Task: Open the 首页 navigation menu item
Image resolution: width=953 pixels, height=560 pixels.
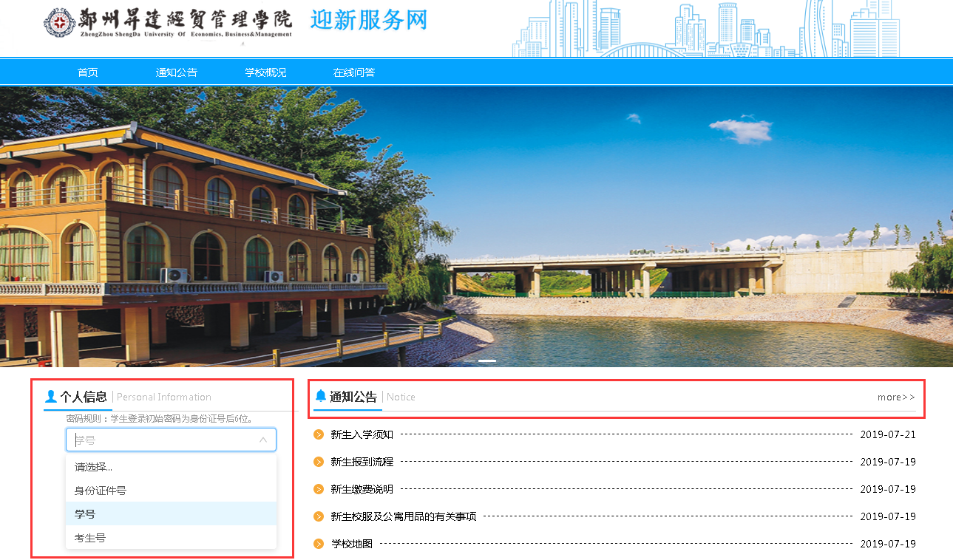Action: [x=88, y=72]
